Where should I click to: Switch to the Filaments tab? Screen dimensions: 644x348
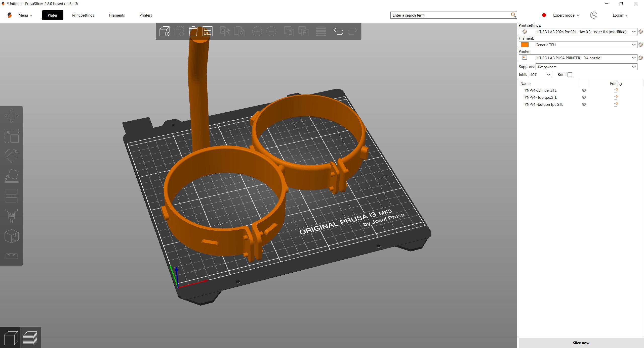click(x=117, y=15)
